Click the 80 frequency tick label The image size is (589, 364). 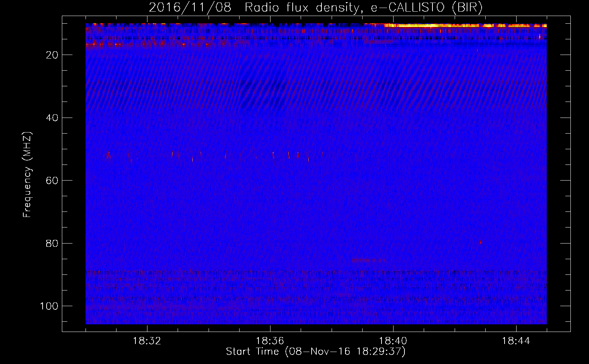coord(52,244)
